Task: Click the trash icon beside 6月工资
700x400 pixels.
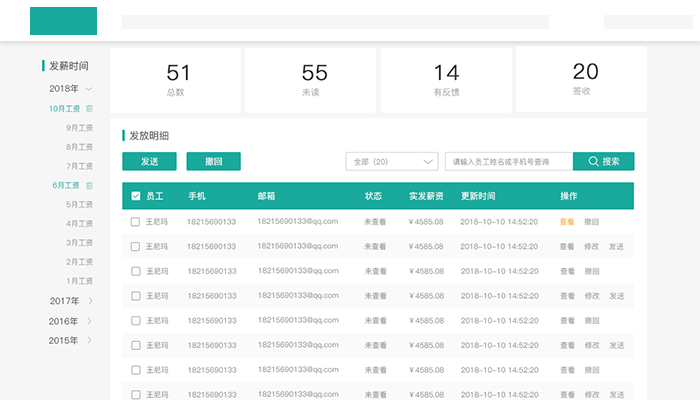Action: 89,185
